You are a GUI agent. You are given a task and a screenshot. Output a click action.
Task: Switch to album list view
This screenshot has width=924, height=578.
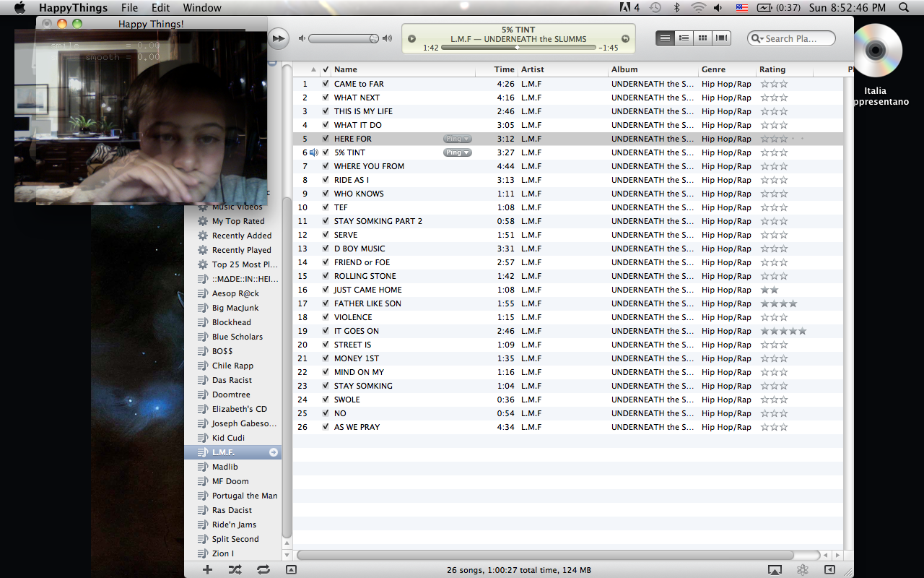[684, 38]
